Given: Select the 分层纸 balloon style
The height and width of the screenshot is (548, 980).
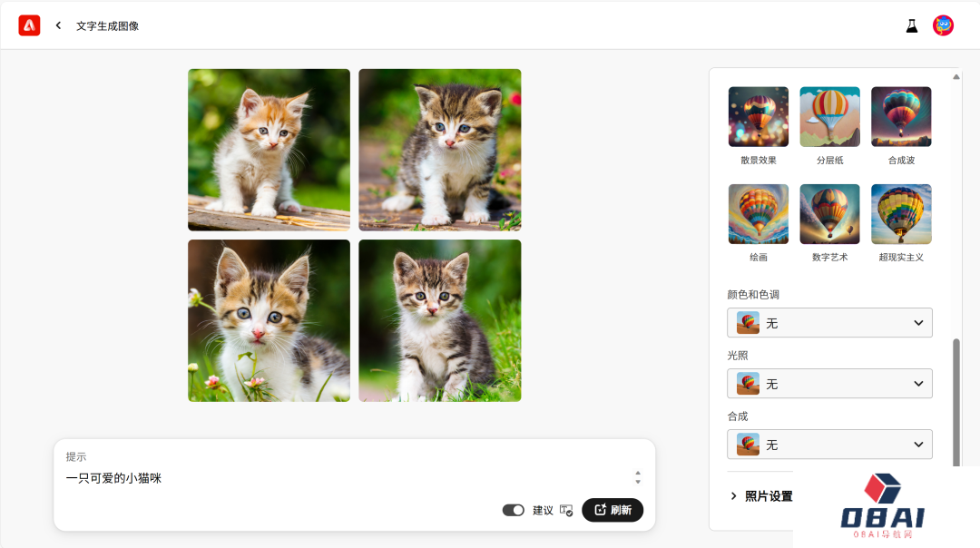Looking at the screenshot, I should click(x=829, y=117).
